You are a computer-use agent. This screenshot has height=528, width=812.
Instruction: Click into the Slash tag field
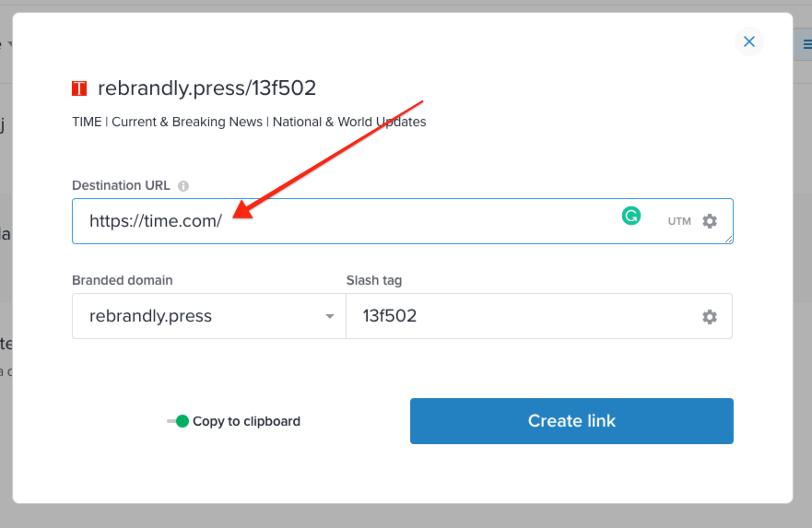(x=539, y=316)
